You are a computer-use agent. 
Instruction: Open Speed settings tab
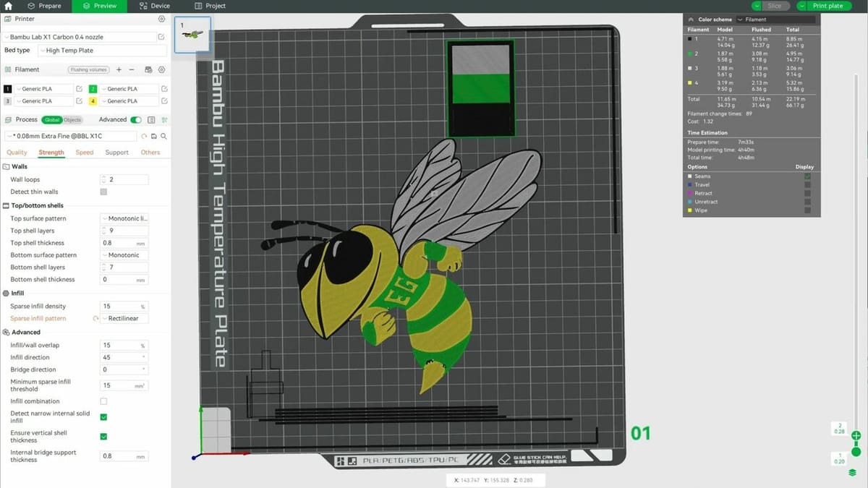85,153
